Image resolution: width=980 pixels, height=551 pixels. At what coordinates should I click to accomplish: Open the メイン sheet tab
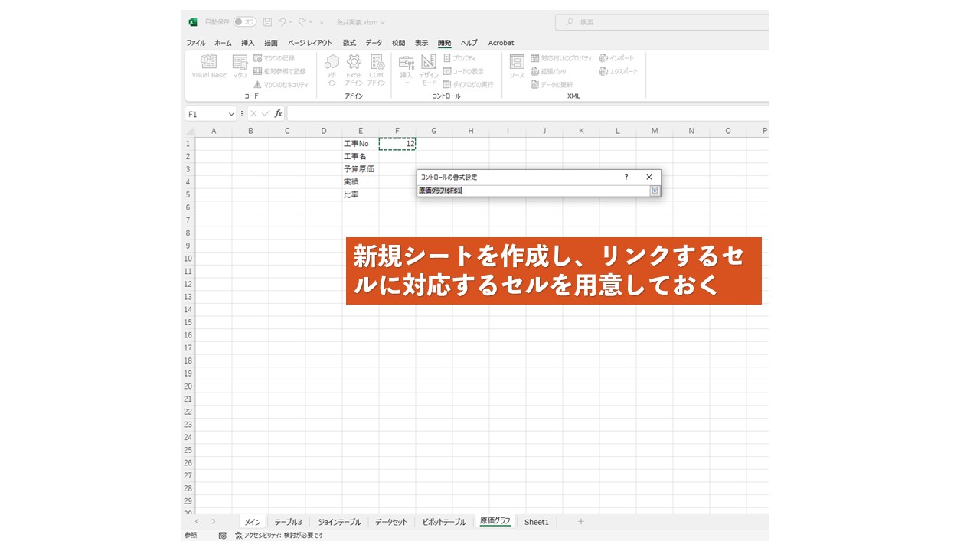coord(253,522)
